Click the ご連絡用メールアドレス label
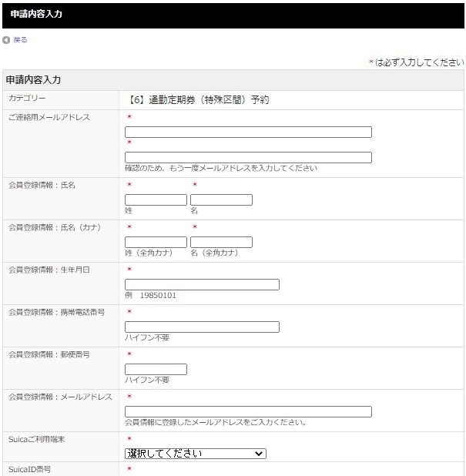The height and width of the screenshot is (476, 466). pyautogui.click(x=49, y=118)
